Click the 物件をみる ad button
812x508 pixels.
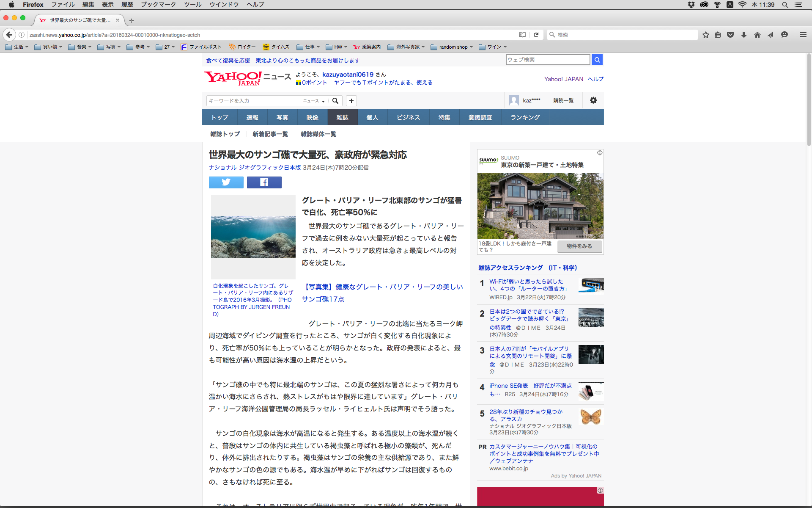point(579,246)
